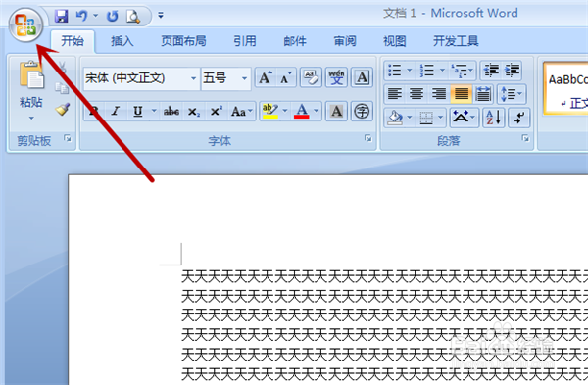Open enclosed characters tool

[362, 111]
